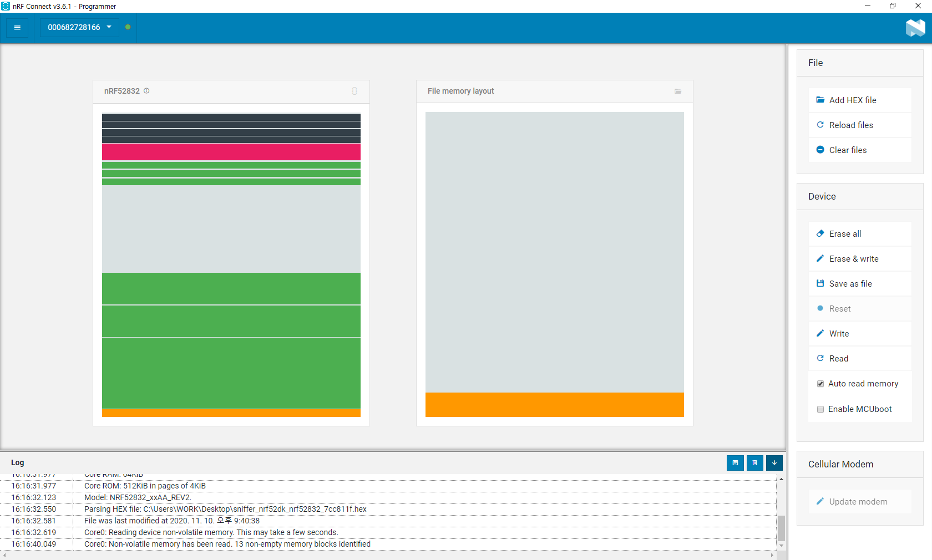932x560 pixels.
Task: Click the open log file icon
Action: [x=735, y=462]
